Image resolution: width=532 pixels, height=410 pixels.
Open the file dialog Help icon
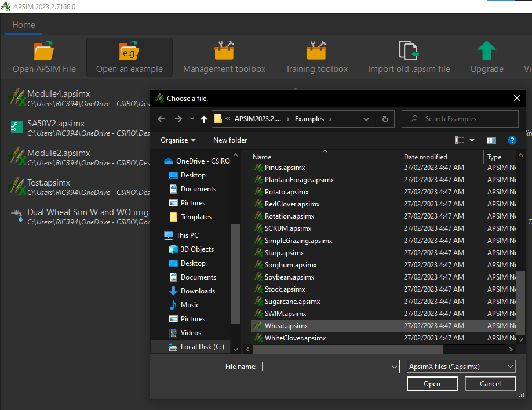512,140
